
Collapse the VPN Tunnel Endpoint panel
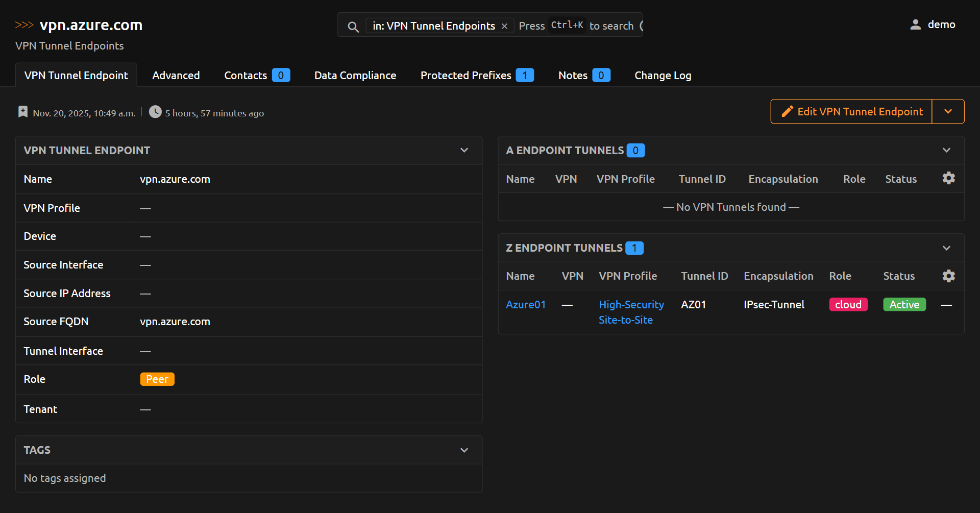click(464, 150)
